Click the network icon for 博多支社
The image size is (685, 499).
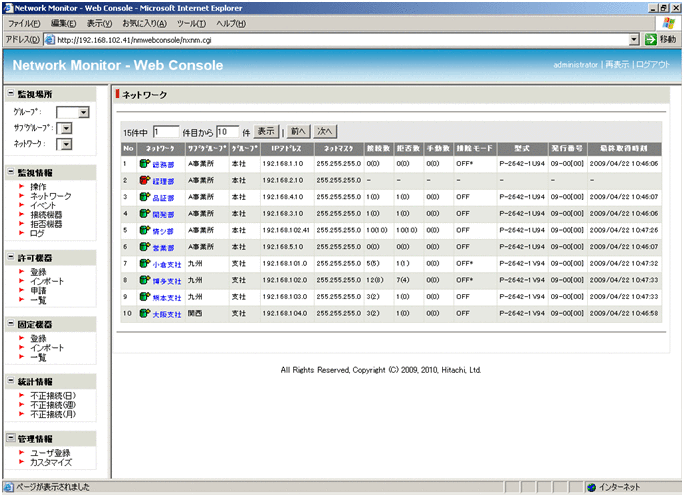pyautogui.click(x=145, y=281)
